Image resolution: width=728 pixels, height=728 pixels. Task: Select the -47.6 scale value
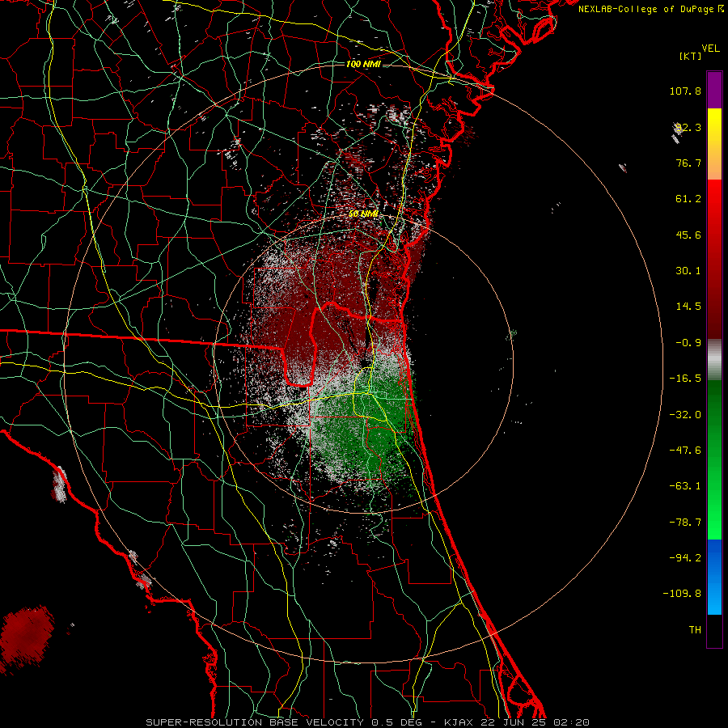[685, 451]
